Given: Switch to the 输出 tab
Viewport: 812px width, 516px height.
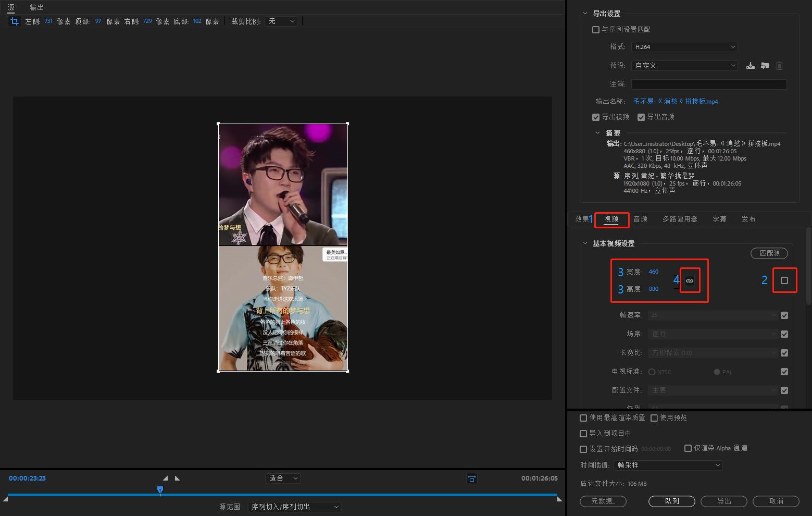Looking at the screenshot, I should click(x=36, y=7).
